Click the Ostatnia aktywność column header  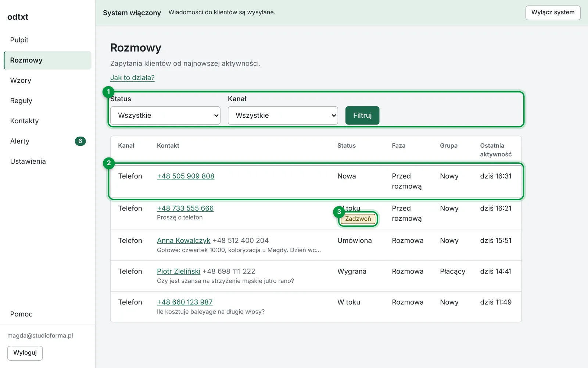(x=496, y=150)
